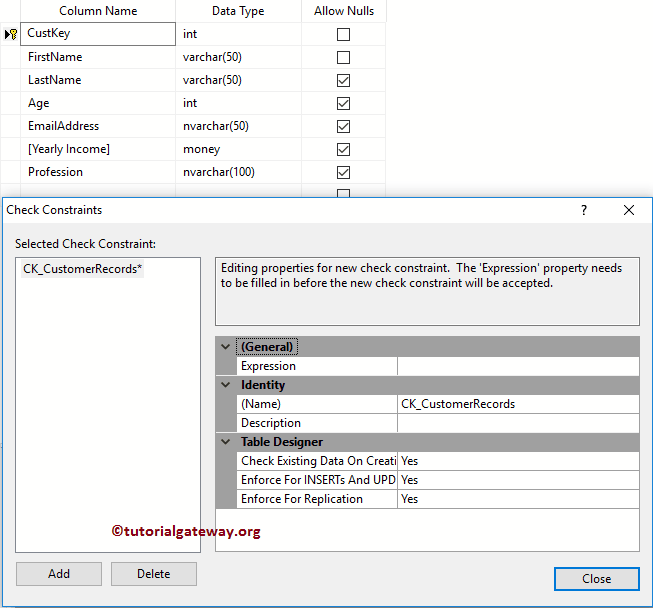This screenshot has height=608, width=653.
Task: Select the (Name) property label
Action: pos(317,404)
